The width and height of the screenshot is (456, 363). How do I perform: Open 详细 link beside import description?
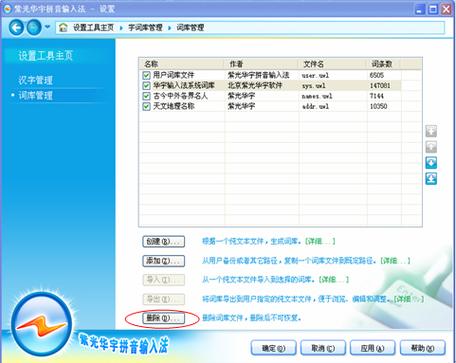[334, 279]
